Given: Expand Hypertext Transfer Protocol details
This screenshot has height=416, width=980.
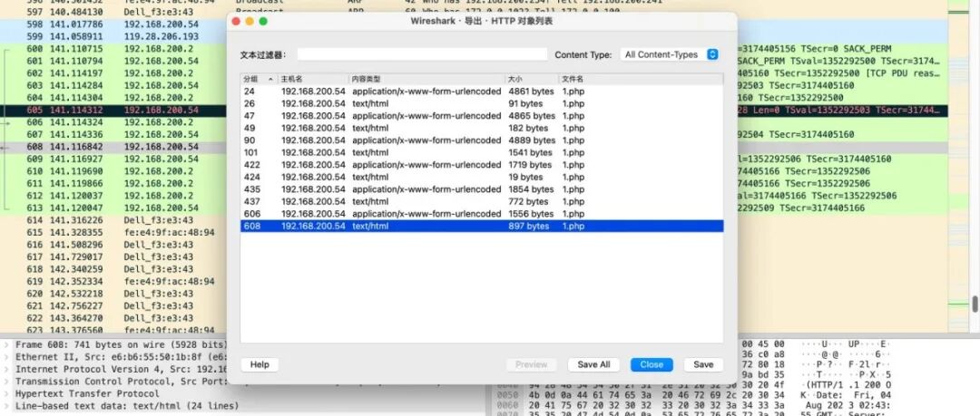Looking at the screenshot, I should pyautogui.click(x=7, y=393).
